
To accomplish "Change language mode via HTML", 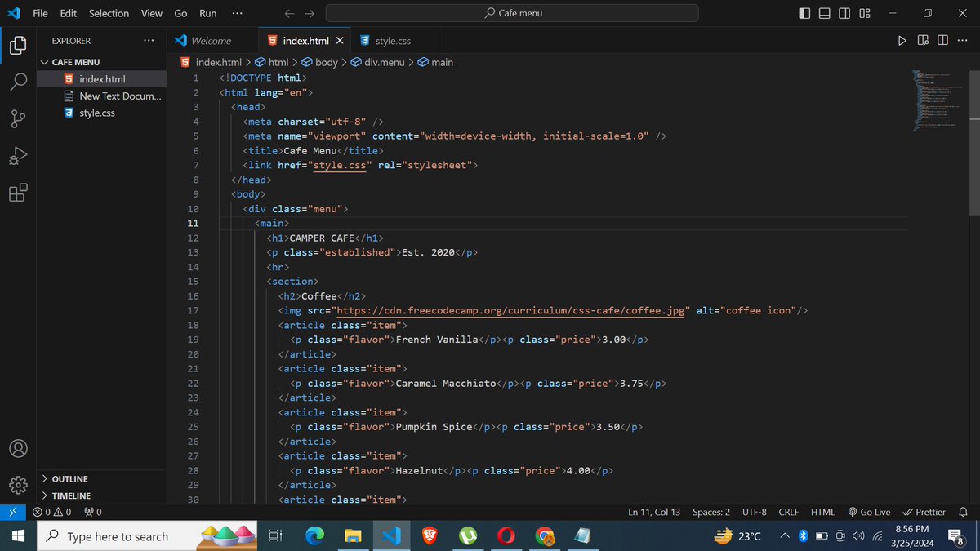I will tap(823, 512).
